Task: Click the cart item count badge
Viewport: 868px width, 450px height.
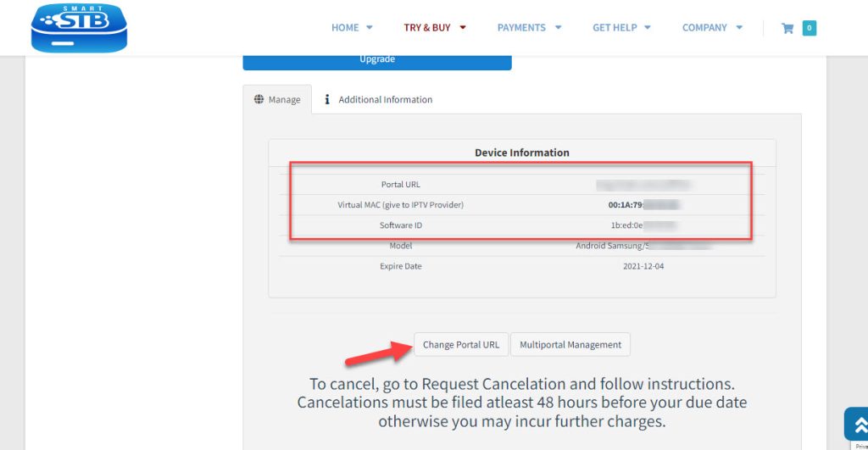Action: click(x=810, y=28)
